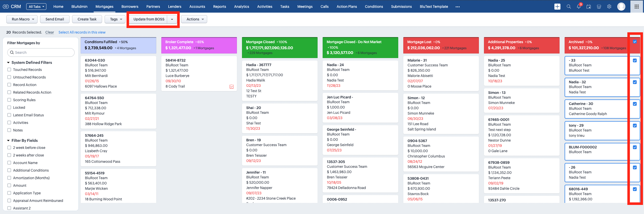644x214 pixels.
Task: Check the Notes filter
Action: click(x=9, y=130)
